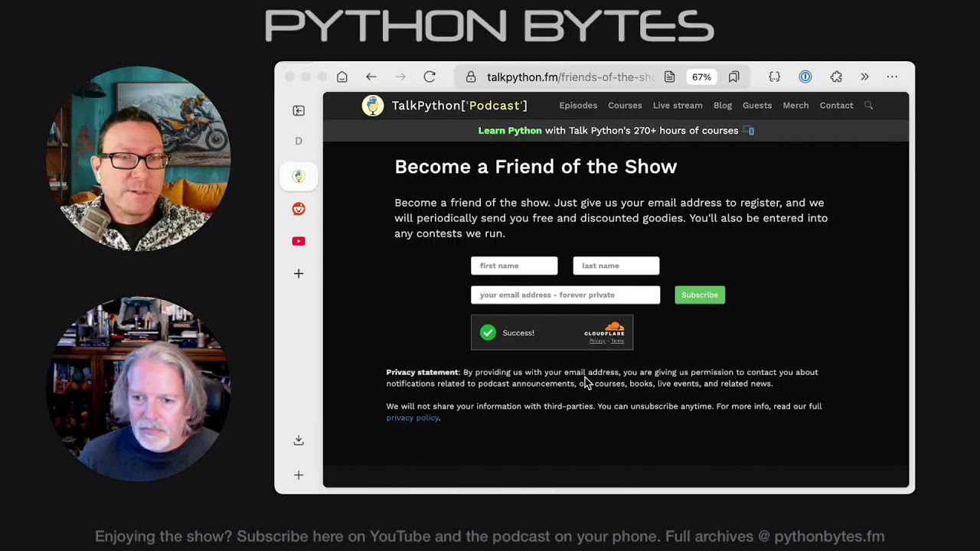Open the Live stream nav item
Viewport: 980px width, 551px height.
coord(678,106)
